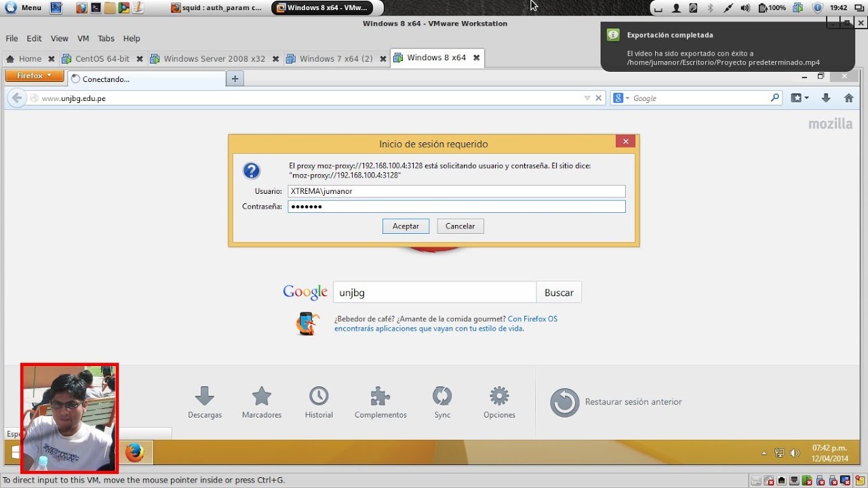Open VMware Edit menu
The height and width of the screenshot is (488, 868).
pyautogui.click(x=34, y=39)
